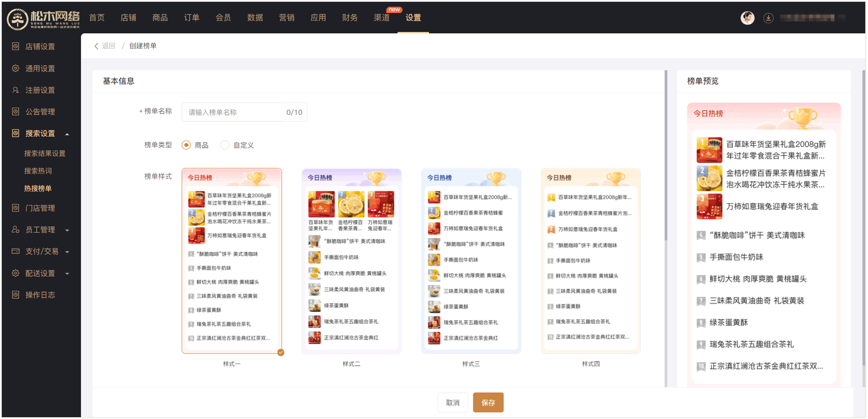
Task: Click the 取消 button
Action: [452, 403]
